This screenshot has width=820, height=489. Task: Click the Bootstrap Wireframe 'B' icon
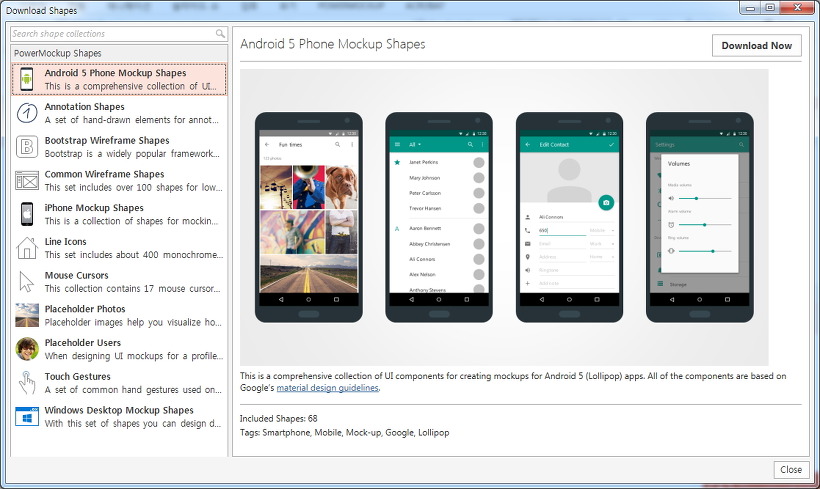[27, 147]
